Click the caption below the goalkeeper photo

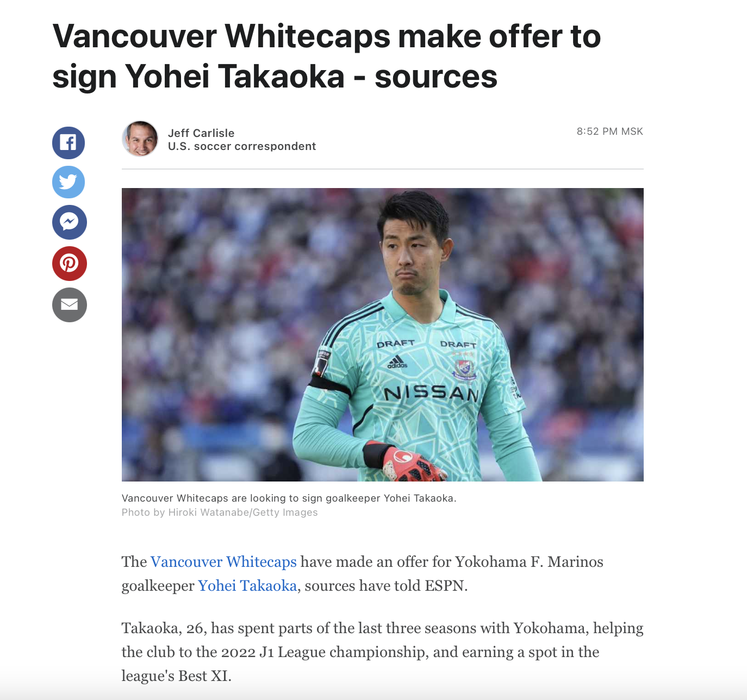[x=289, y=498]
